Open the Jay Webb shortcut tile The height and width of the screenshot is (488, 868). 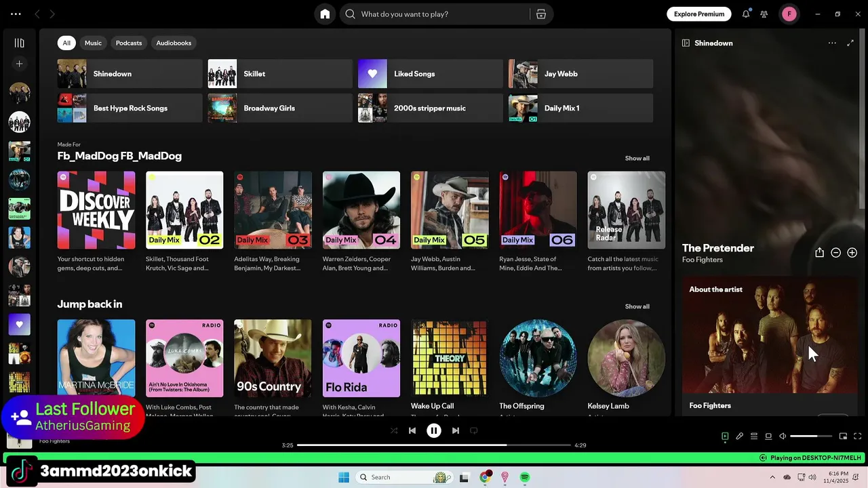pos(581,74)
